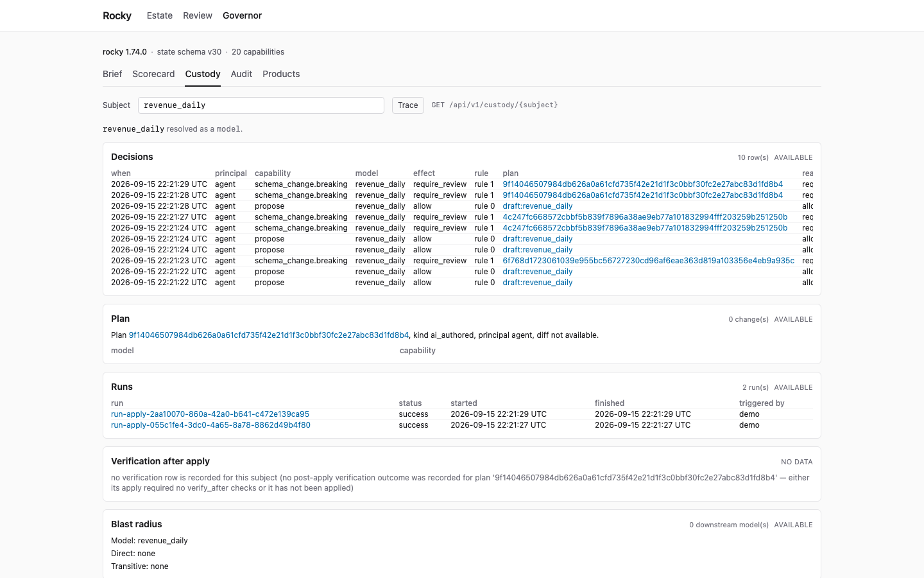The width and height of the screenshot is (924, 578).
Task: Click 'require_review' in the 22:21:27 row
Action: [440, 217]
